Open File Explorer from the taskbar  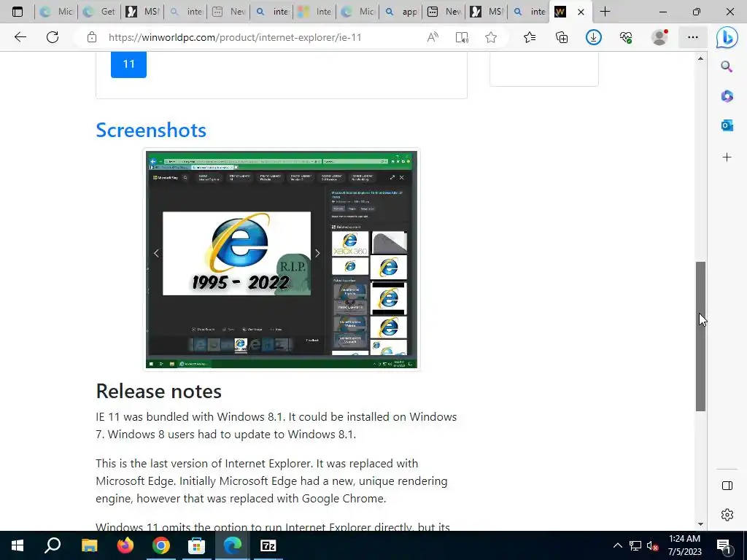click(x=89, y=545)
